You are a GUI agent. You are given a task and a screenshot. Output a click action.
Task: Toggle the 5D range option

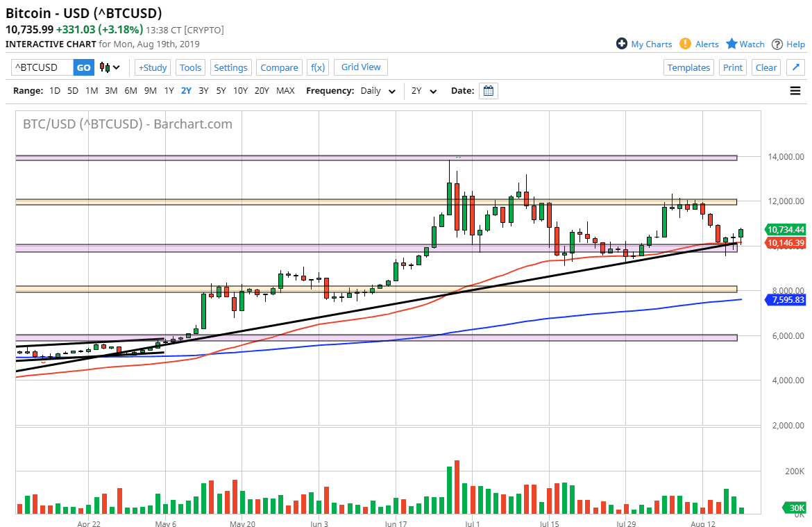(72, 90)
